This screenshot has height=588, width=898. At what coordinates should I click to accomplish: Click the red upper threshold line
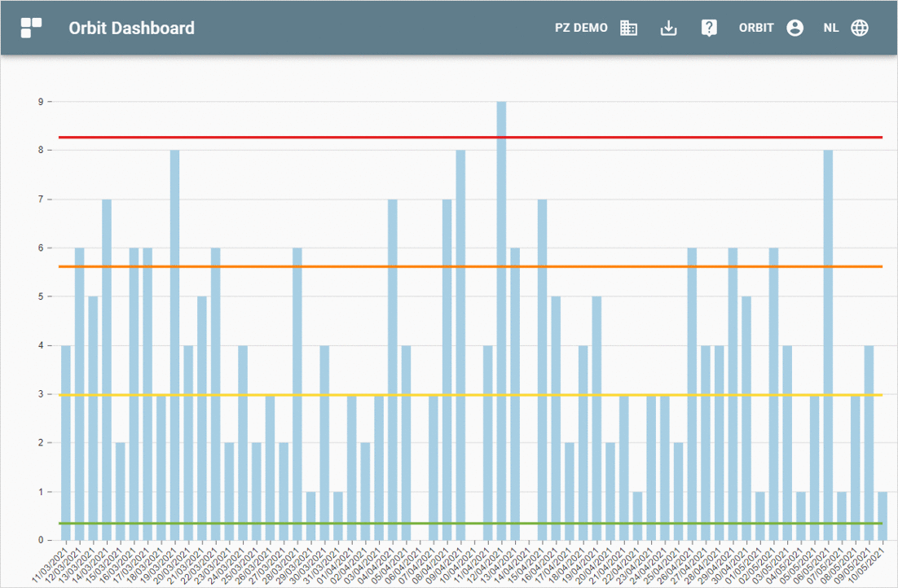coord(448,137)
